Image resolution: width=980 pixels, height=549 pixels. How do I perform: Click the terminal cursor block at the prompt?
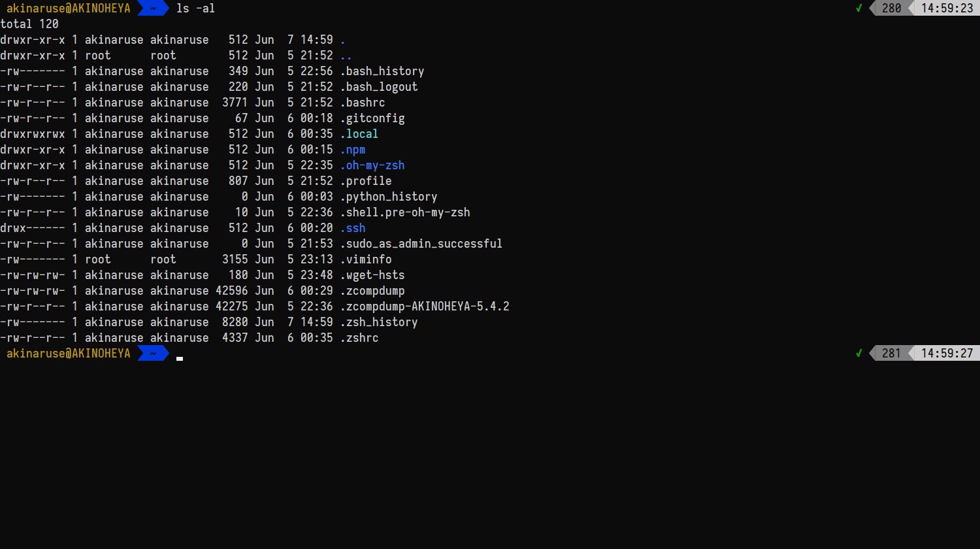click(180, 358)
